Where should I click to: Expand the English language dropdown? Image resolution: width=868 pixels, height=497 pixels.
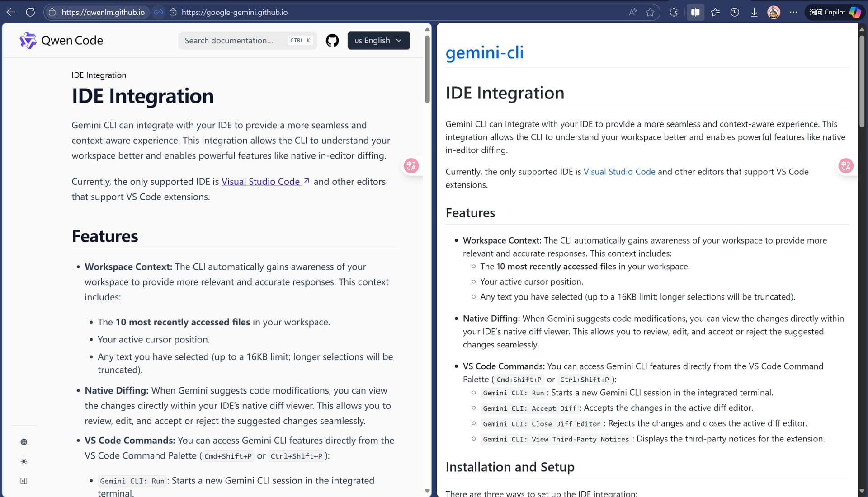379,40
